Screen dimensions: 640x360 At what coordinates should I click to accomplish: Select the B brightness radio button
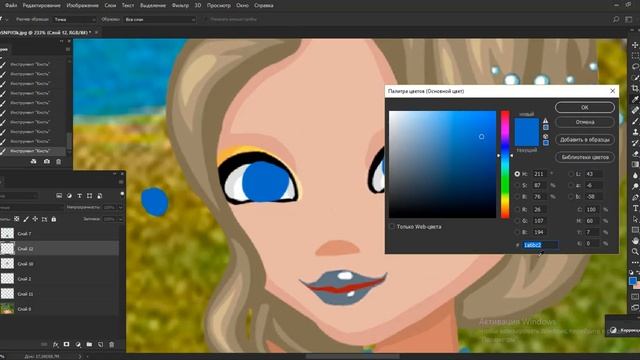(517, 197)
